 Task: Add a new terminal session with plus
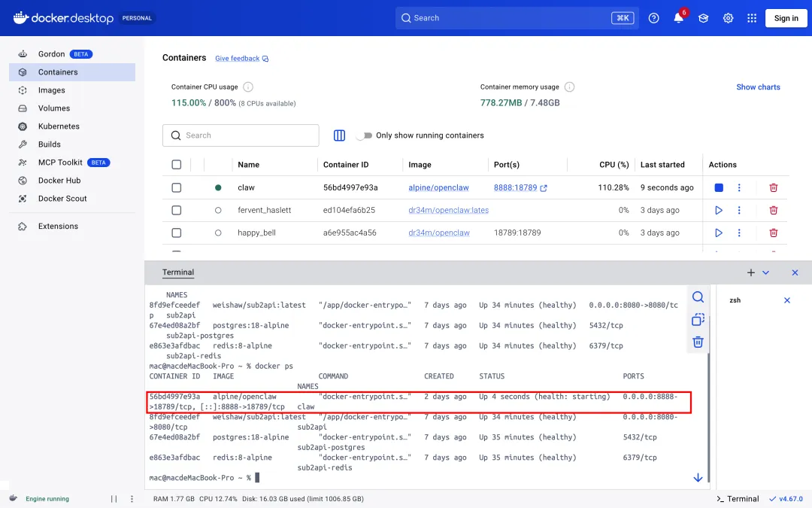tap(751, 272)
